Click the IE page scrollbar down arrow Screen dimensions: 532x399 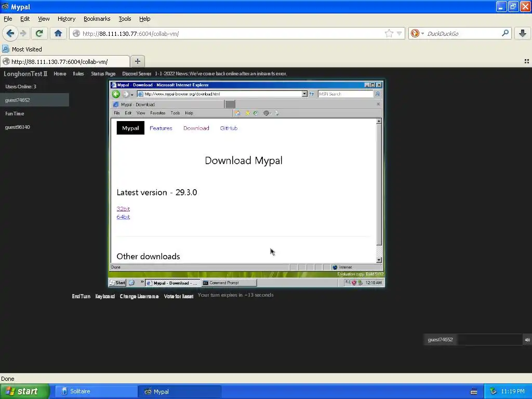pyautogui.click(x=379, y=260)
